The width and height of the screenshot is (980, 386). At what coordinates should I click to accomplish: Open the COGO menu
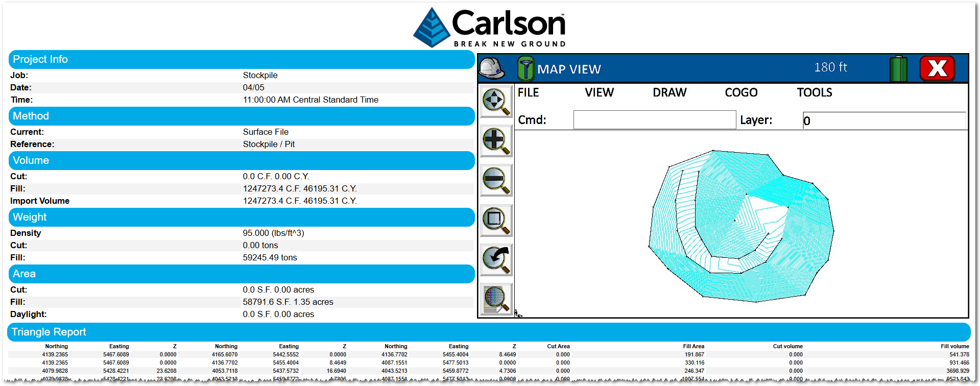(x=741, y=92)
